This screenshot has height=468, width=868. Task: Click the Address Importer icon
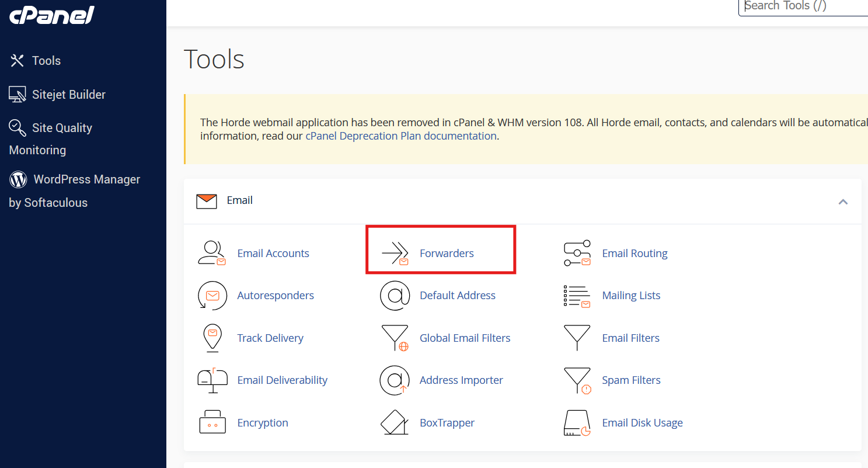pos(395,380)
